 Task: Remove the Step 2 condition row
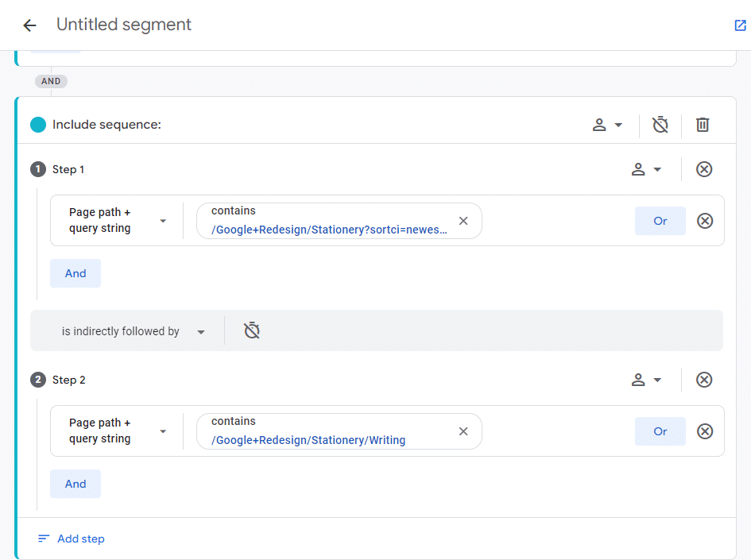point(705,431)
